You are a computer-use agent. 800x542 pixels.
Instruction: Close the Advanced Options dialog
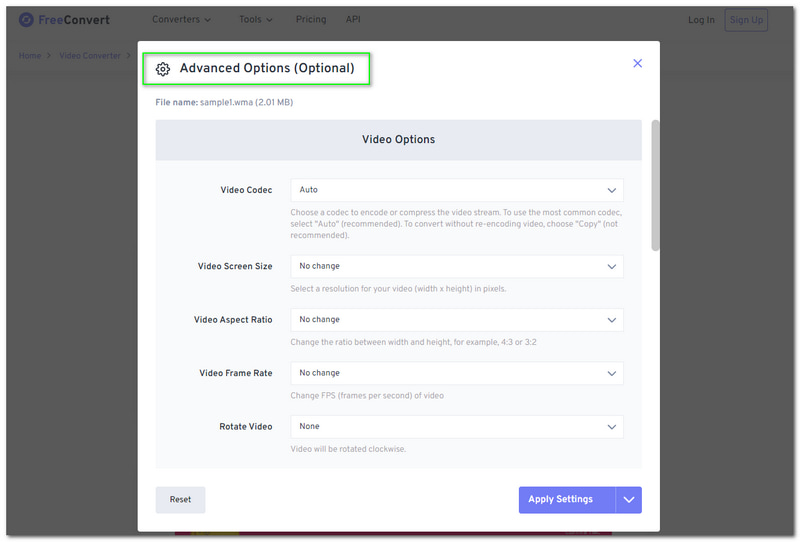[638, 63]
